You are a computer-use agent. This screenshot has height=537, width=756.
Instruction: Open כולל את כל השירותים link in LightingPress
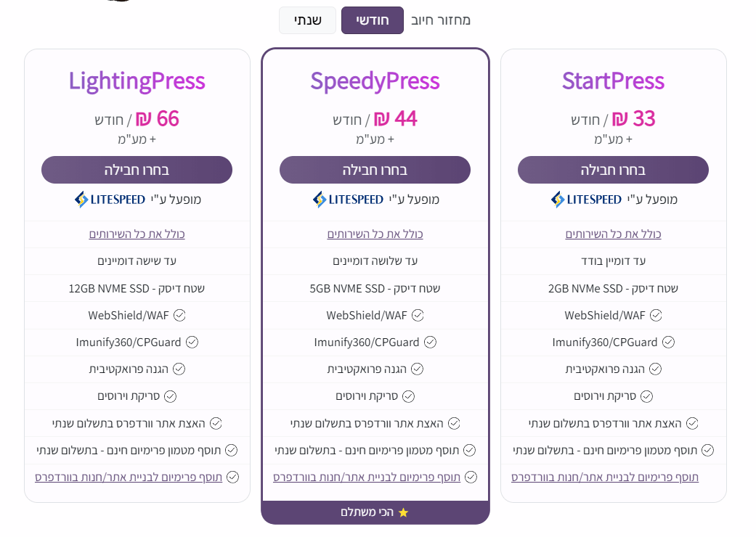point(137,234)
